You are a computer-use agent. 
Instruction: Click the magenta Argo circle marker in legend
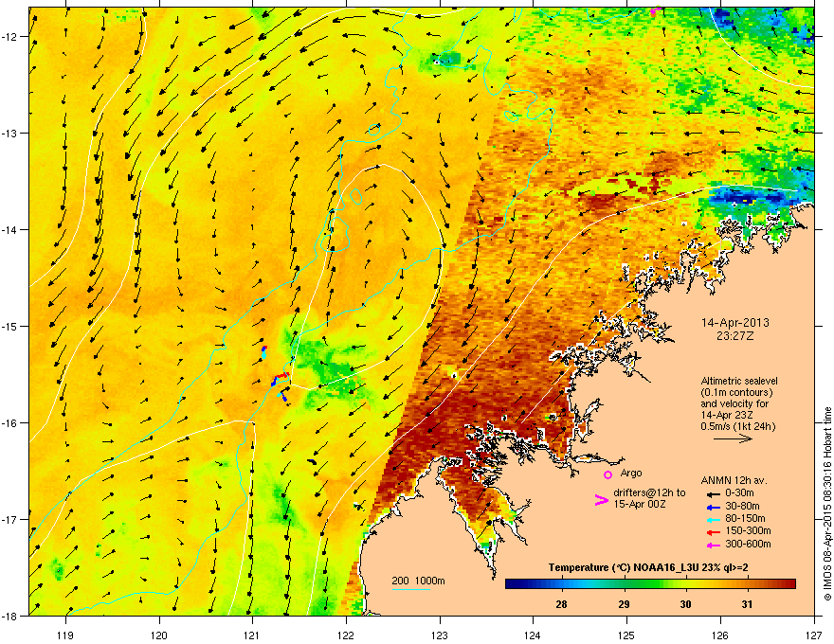(x=607, y=475)
